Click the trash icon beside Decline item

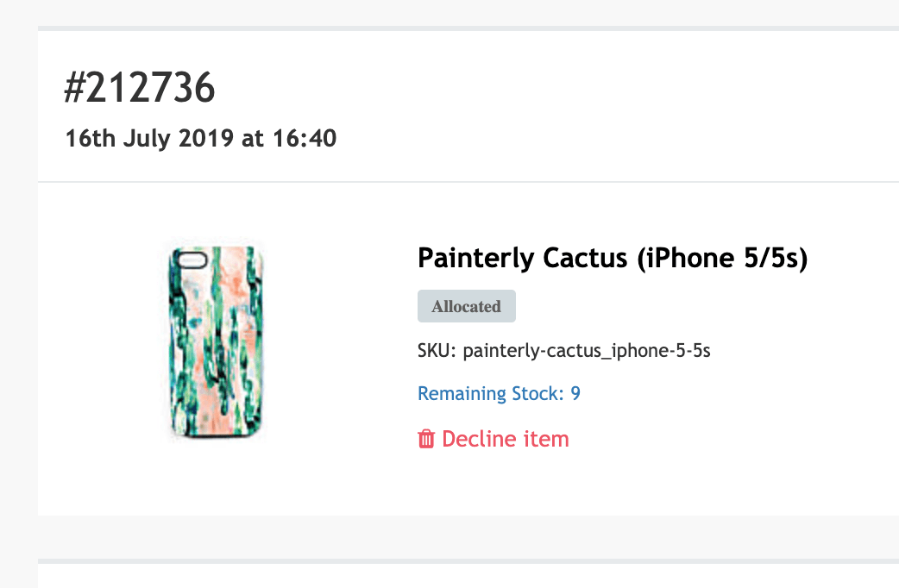(x=426, y=440)
